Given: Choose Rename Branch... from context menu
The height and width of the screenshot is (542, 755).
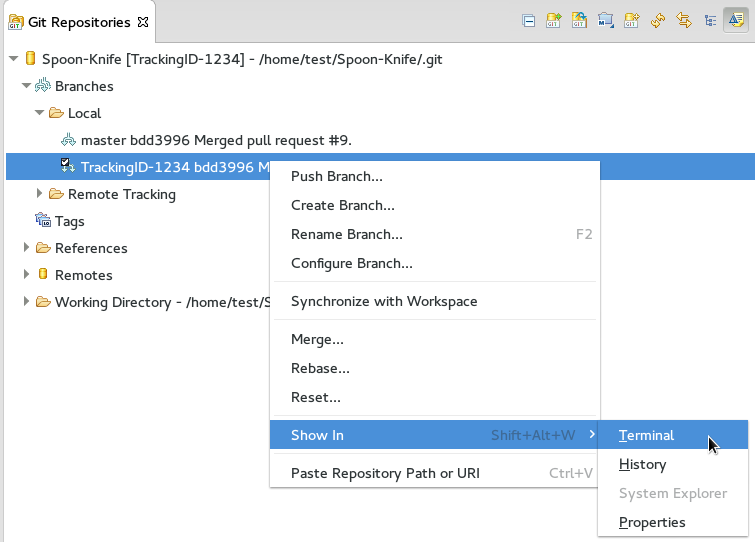Looking at the screenshot, I should 435,234.
